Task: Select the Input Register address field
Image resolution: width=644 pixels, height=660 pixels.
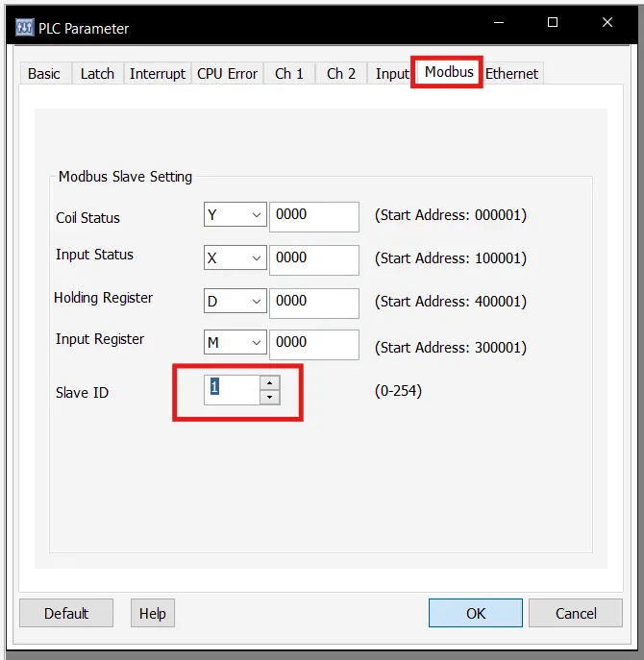Action: coord(314,345)
